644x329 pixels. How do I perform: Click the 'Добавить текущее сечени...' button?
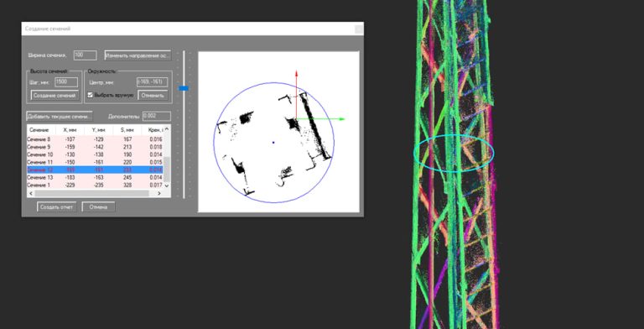point(60,117)
